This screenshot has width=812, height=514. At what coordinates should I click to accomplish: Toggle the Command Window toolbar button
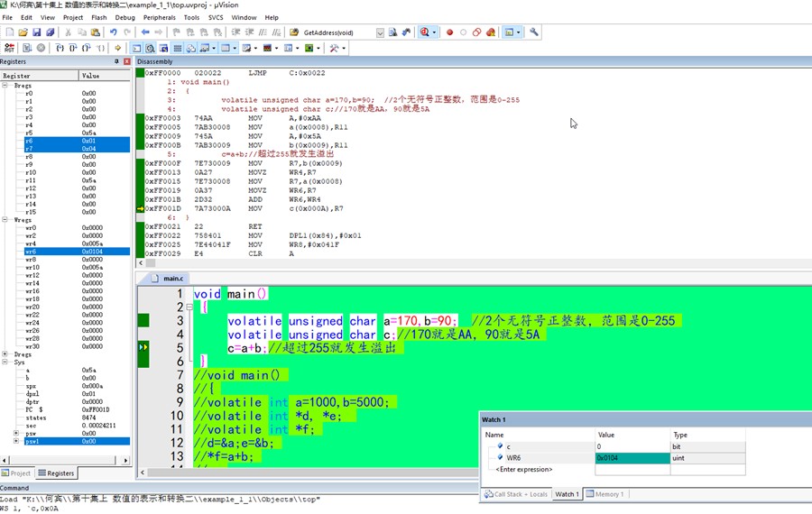(x=137, y=48)
